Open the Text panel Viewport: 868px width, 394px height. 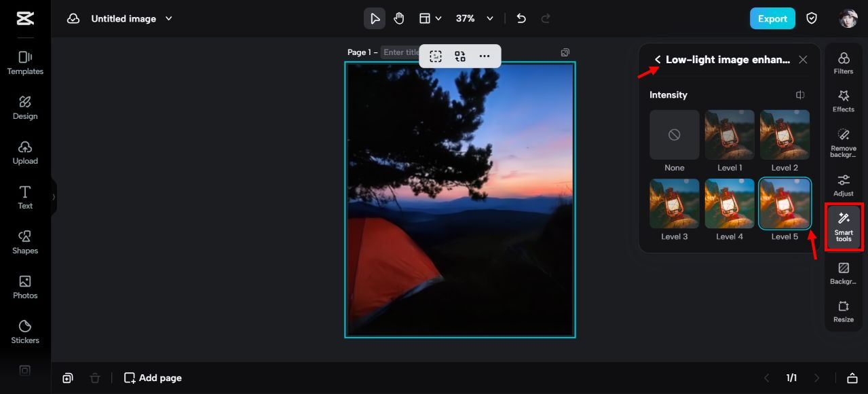[25, 198]
